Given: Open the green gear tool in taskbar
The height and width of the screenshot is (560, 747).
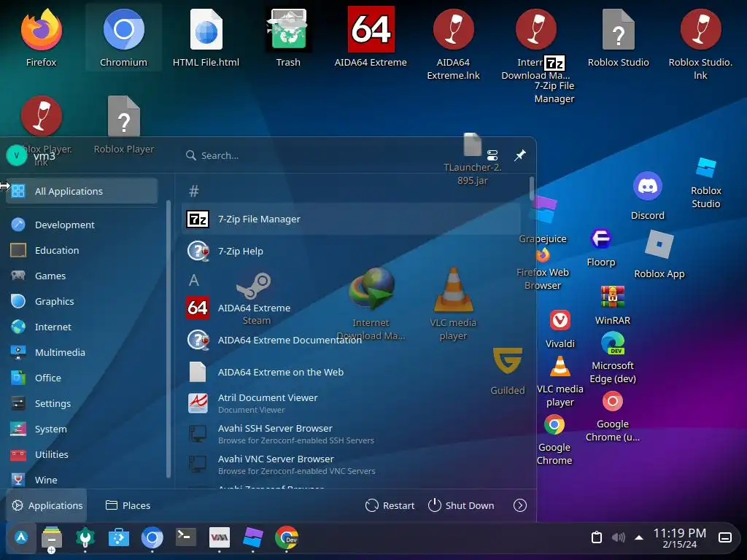Looking at the screenshot, I should (x=85, y=538).
